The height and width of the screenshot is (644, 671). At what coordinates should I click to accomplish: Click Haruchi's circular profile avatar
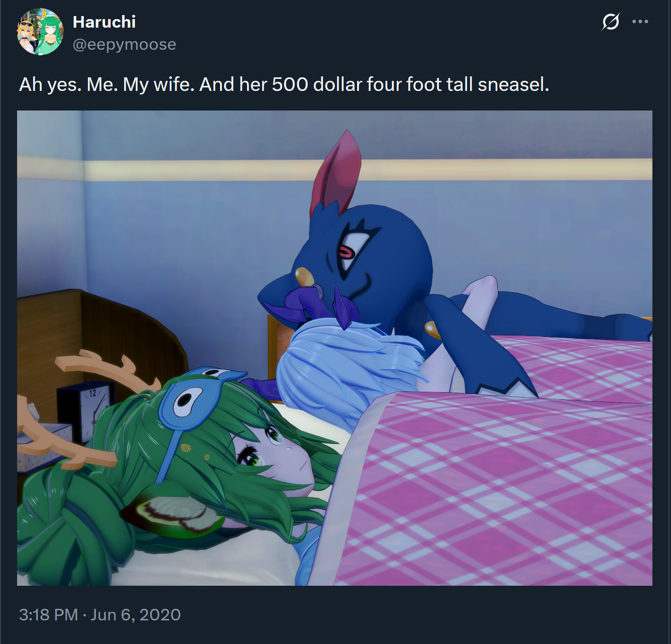click(40, 32)
